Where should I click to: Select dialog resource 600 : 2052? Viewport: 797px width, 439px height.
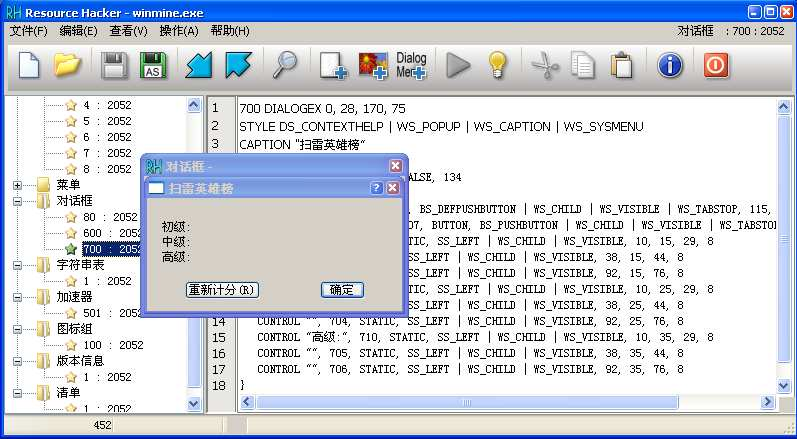point(112,233)
